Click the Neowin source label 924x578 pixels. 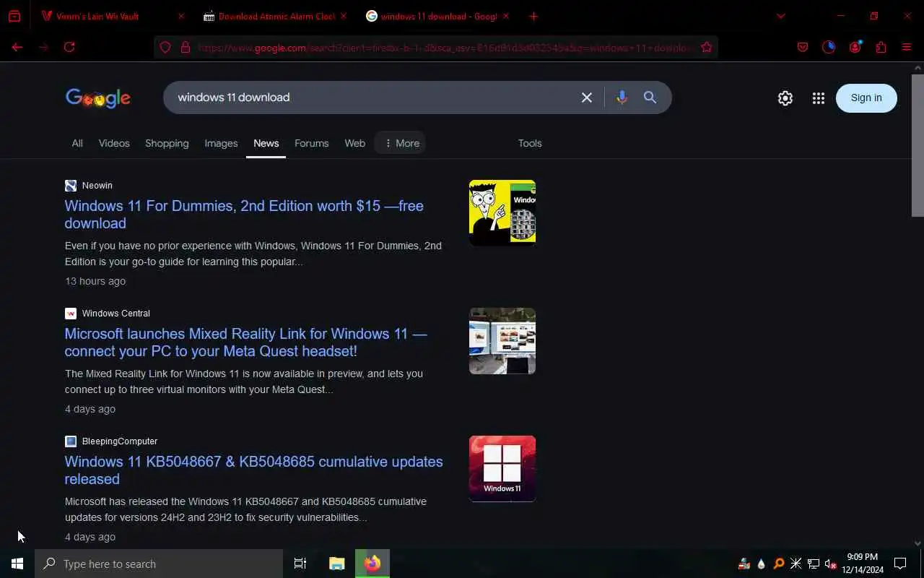tap(97, 186)
